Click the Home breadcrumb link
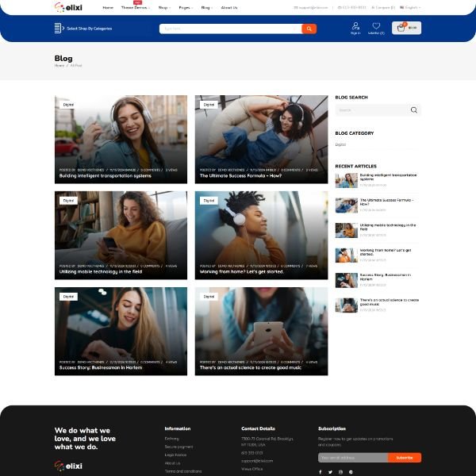The height and width of the screenshot is (476, 476). pyautogui.click(x=59, y=66)
